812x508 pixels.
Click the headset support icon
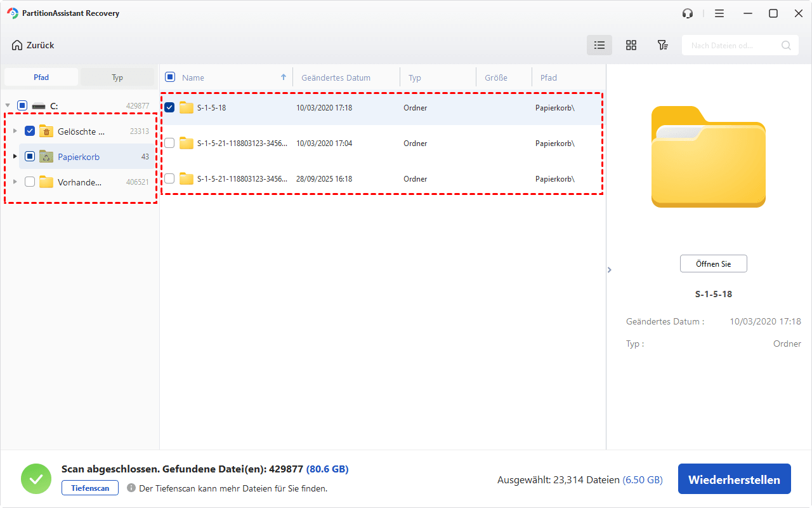[688, 13]
